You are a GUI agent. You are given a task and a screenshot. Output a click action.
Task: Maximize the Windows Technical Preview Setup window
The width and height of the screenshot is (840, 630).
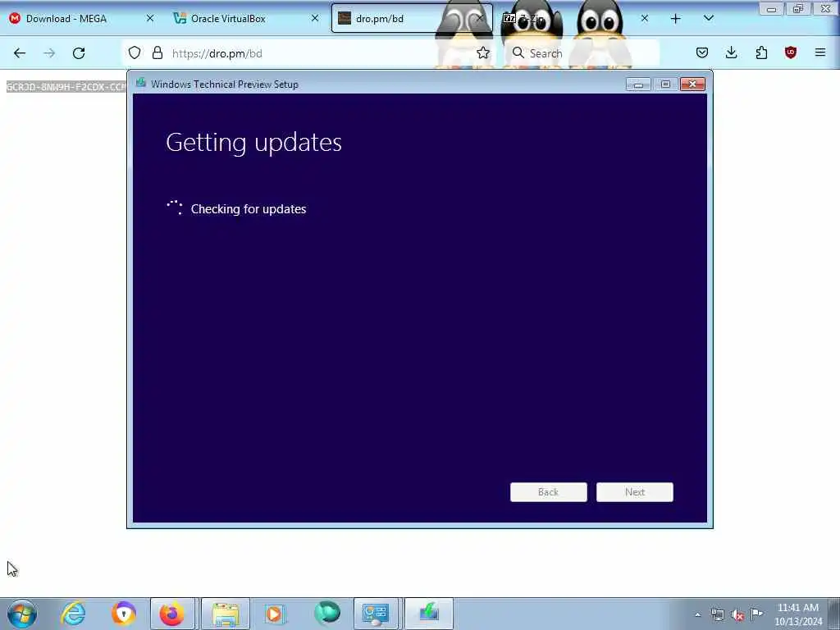pos(665,84)
